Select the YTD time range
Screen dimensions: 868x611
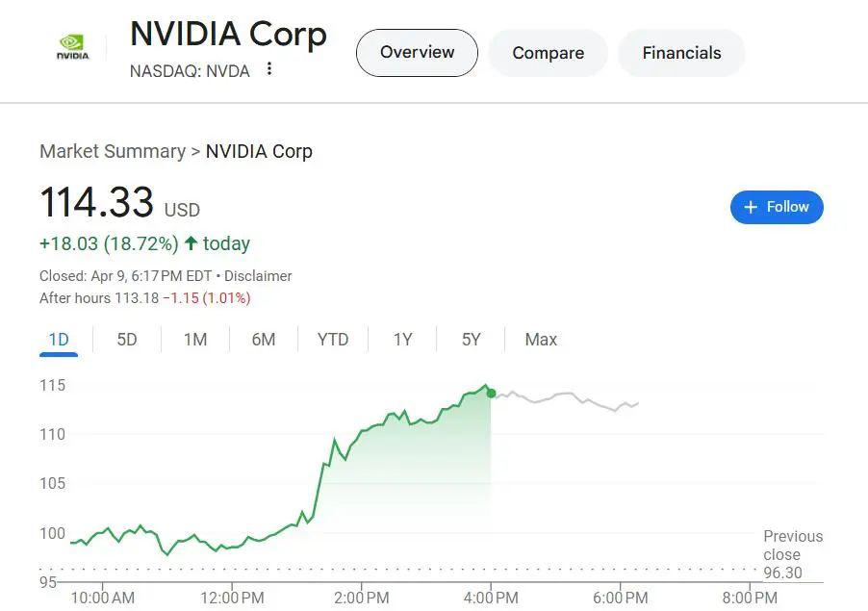pos(333,340)
